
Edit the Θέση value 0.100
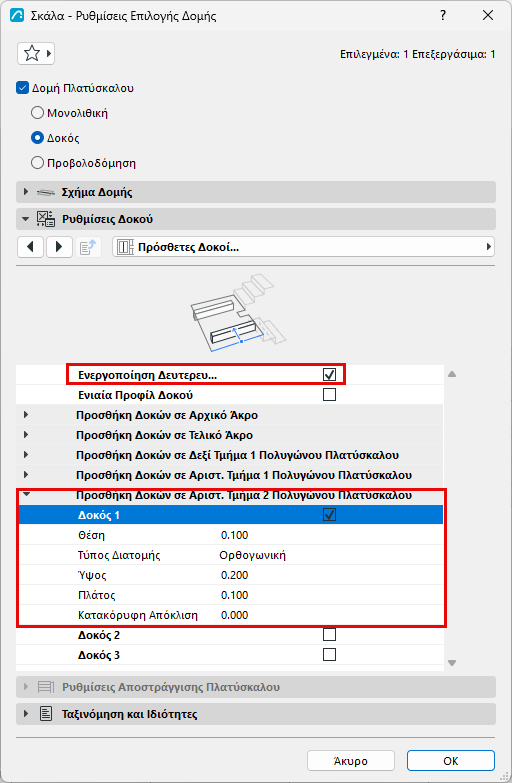point(234,535)
